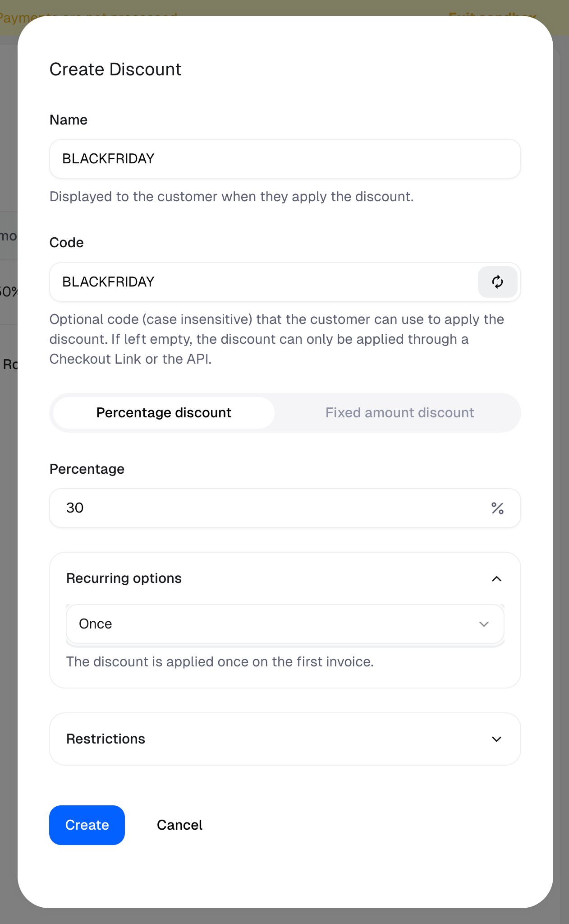
Task: Select the Percentage discount tab
Action: [x=164, y=413]
